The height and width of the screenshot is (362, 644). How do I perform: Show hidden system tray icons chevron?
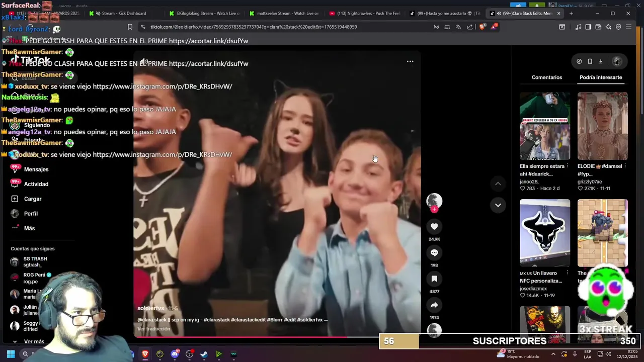pos(553,354)
